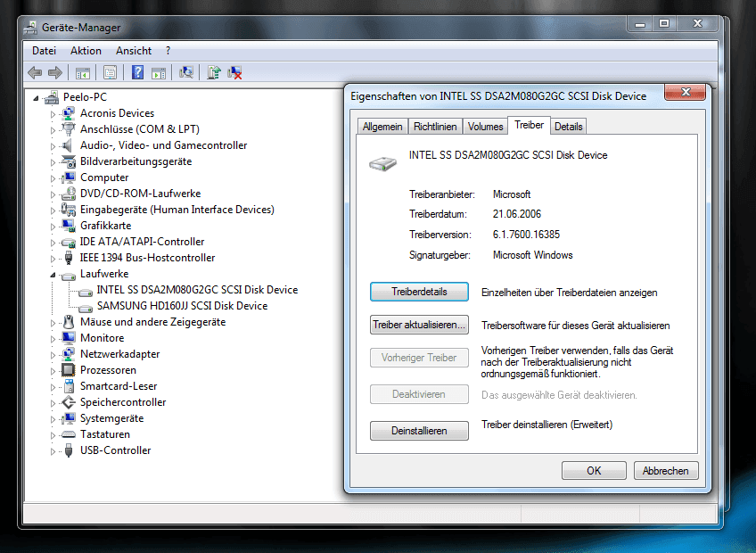
Task: Click the Grafikkarte display adapter icon
Action: 69,226
